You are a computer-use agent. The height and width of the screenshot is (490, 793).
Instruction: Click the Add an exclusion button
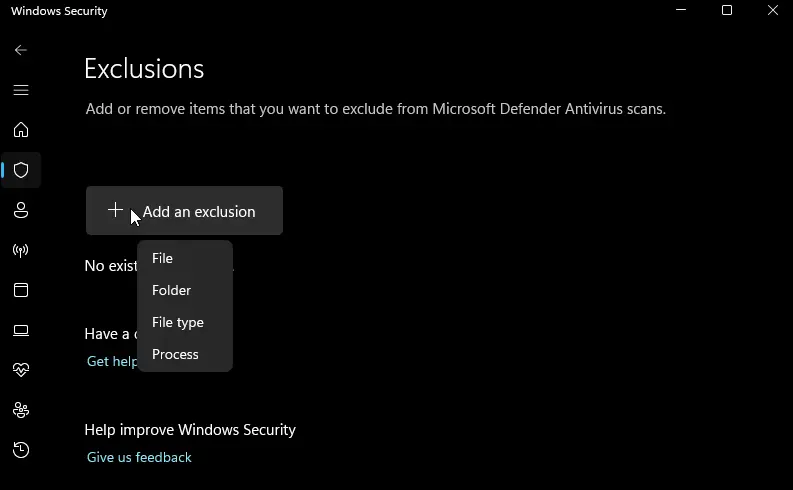(184, 211)
